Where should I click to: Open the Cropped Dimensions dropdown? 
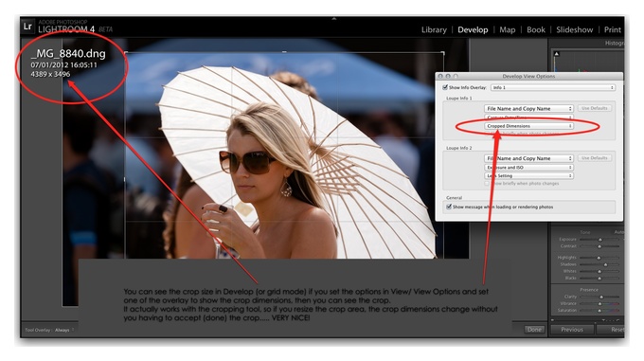pyautogui.click(x=528, y=126)
